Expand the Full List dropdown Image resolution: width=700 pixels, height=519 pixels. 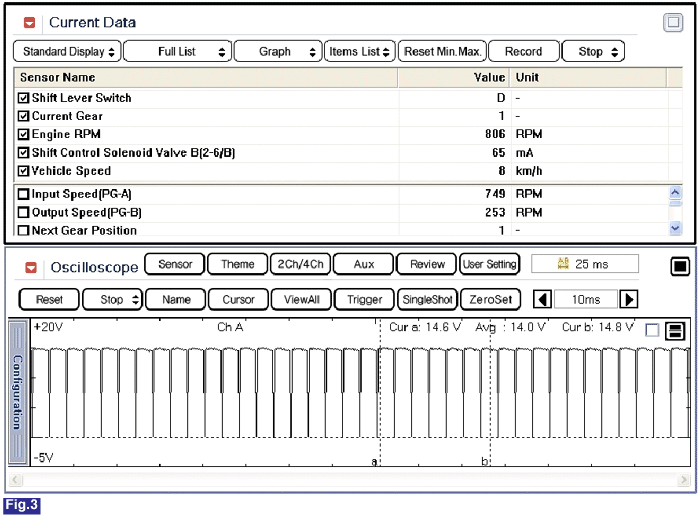point(177,51)
